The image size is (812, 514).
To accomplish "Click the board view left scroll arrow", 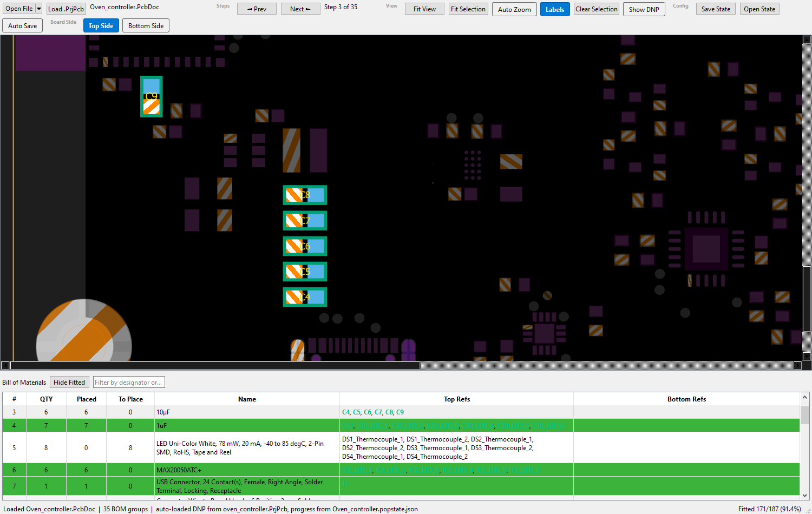I will coord(5,365).
